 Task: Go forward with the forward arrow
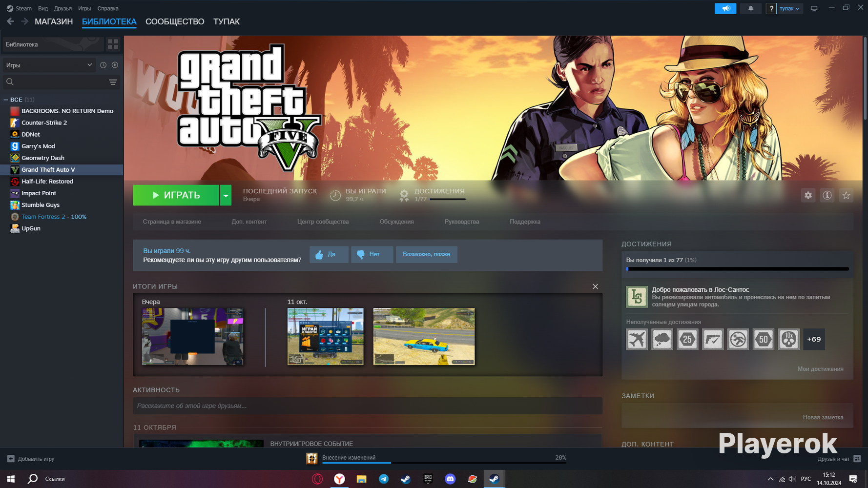(x=24, y=21)
